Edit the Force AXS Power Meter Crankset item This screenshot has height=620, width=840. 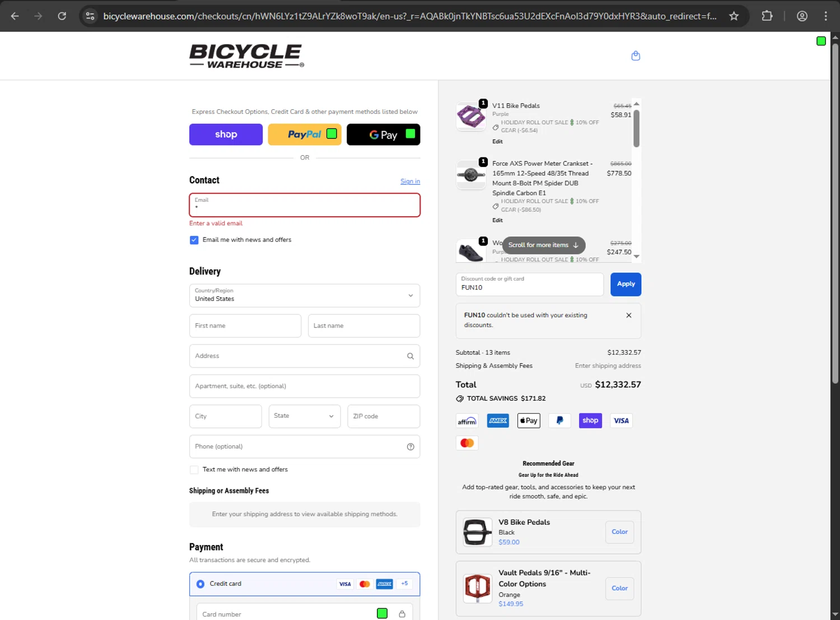coord(497,221)
